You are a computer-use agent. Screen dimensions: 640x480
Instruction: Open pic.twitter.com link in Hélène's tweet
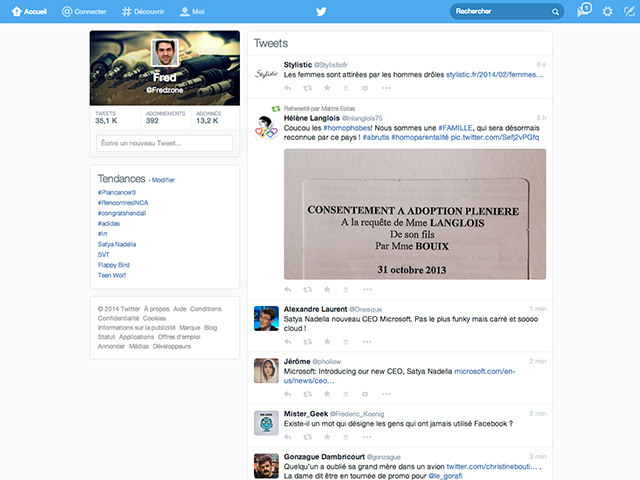[x=495, y=138]
